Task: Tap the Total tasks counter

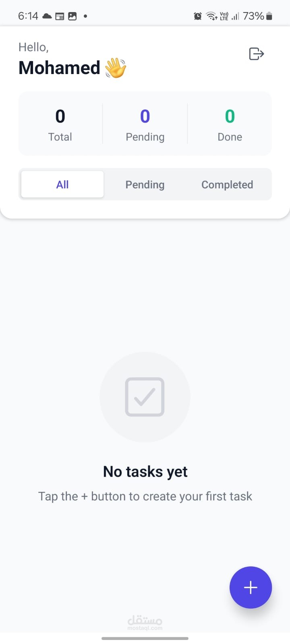Action: pyautogui.click(x=60, y=124)
